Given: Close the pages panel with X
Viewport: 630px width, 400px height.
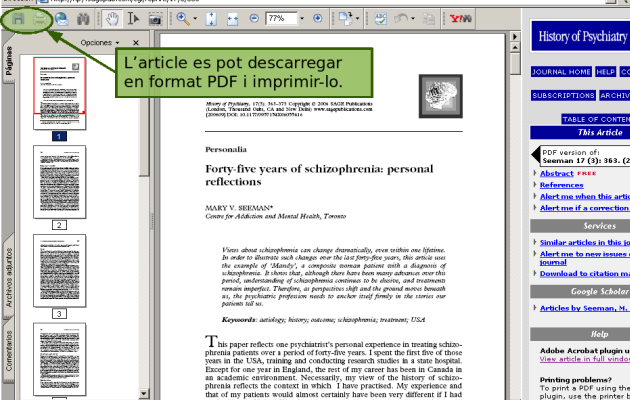Looking at the screenshot, I should pos(136,43).
